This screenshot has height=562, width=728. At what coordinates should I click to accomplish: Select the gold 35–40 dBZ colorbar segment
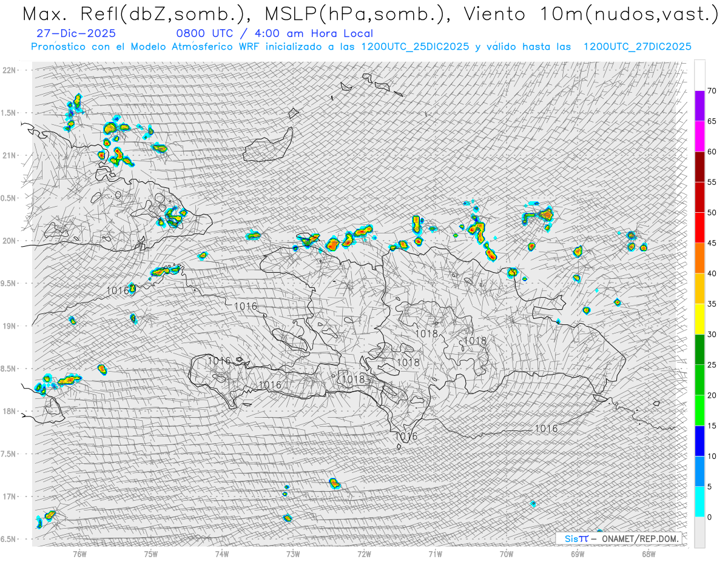tap(699, 289)
